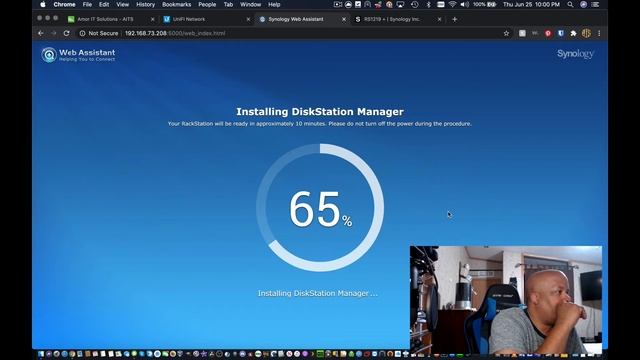Open the People menu
This screenshot has height=360, width=640.
click(207, 4)
